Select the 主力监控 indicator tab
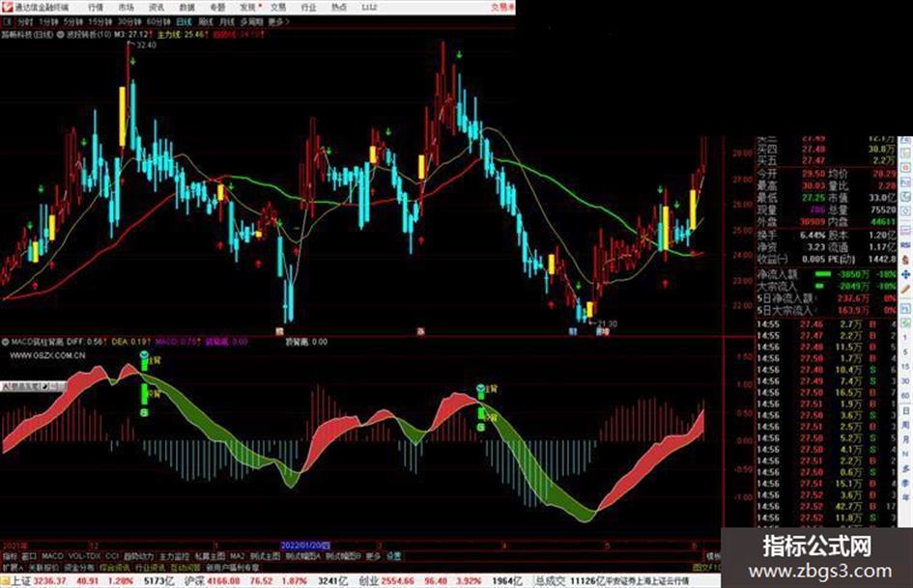This screenshot has width=913, height=588. [x=174, y=556]
